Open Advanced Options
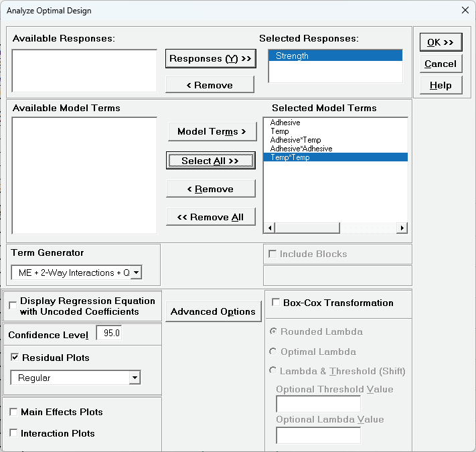 click(x=213, y=311)
